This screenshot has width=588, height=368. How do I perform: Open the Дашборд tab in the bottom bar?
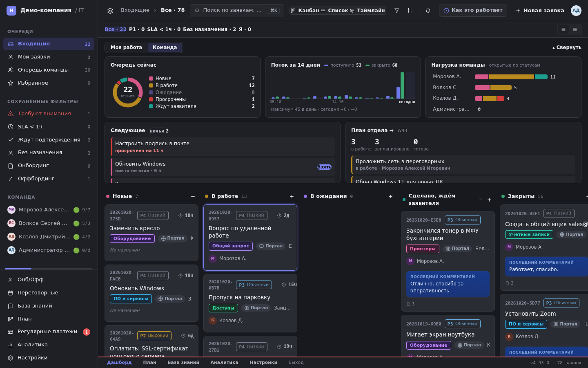pyautogui.click(x=119, y=363)
